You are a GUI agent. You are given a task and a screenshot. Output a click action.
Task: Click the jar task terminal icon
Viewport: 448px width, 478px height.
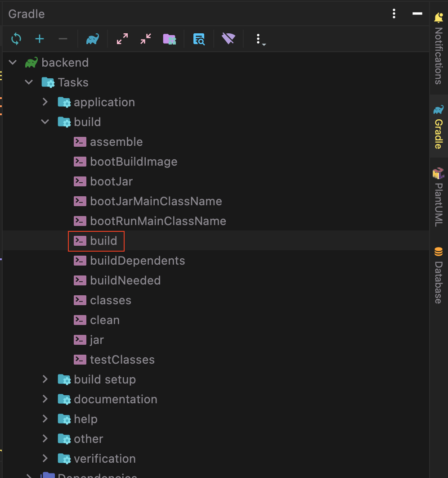click(x=80, y=340)
